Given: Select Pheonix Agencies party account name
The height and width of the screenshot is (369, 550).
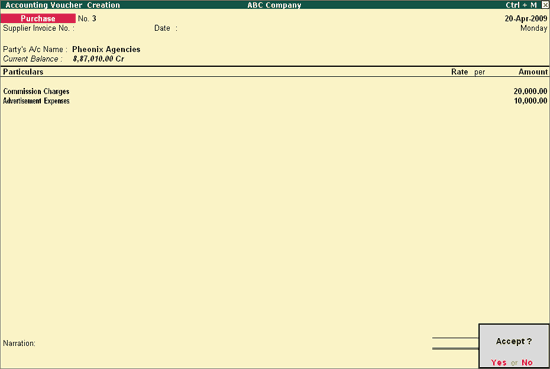Looking at the screenshot, I should (x=106, y=49).
